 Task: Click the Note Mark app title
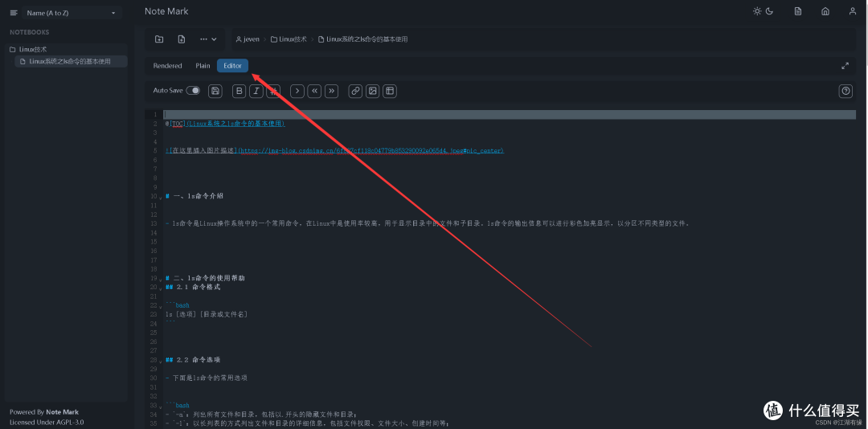166,11
